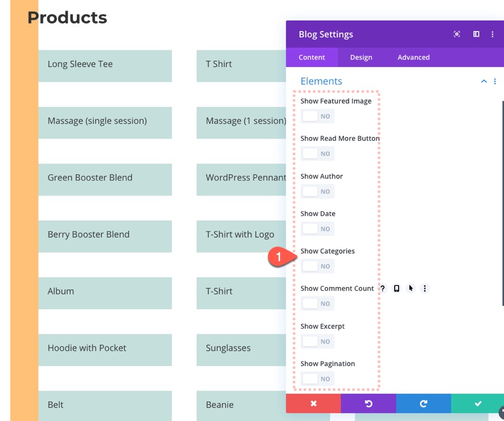Screen dimensions: 504x421
Task: Click the hover state arrow icon near Show Comment Count
Action: [x=410, y=288]
